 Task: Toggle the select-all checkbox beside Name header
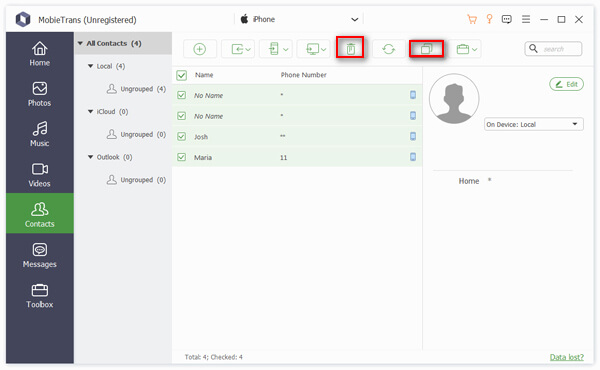181,75
